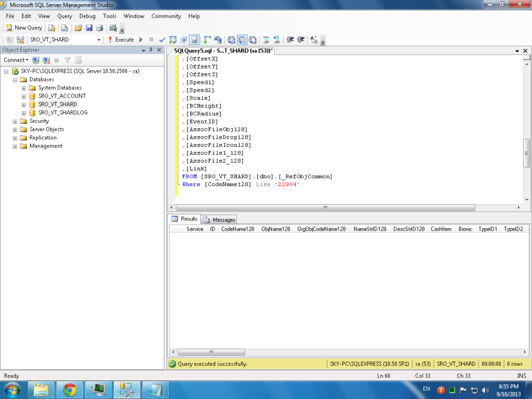532x399 pixels.
Task: Click Display Estimated Execution Plan icon
Action: click(x=172, y=39)
